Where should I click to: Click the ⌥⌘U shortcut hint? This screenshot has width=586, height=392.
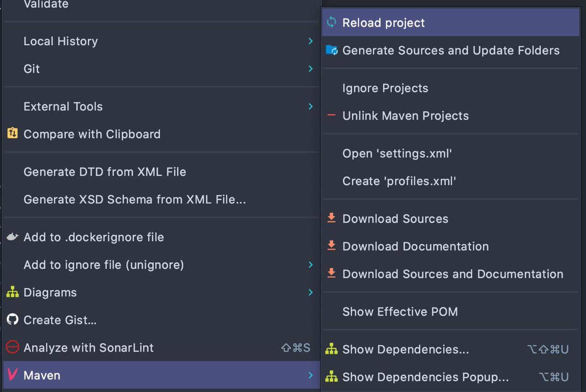pos(554,377)
